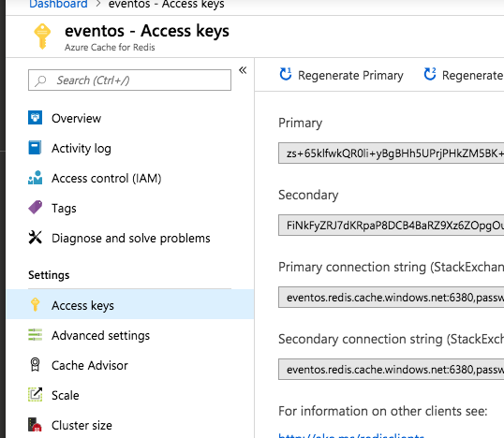
Task: Click the purple Tags icon
Action: (35, 208)
